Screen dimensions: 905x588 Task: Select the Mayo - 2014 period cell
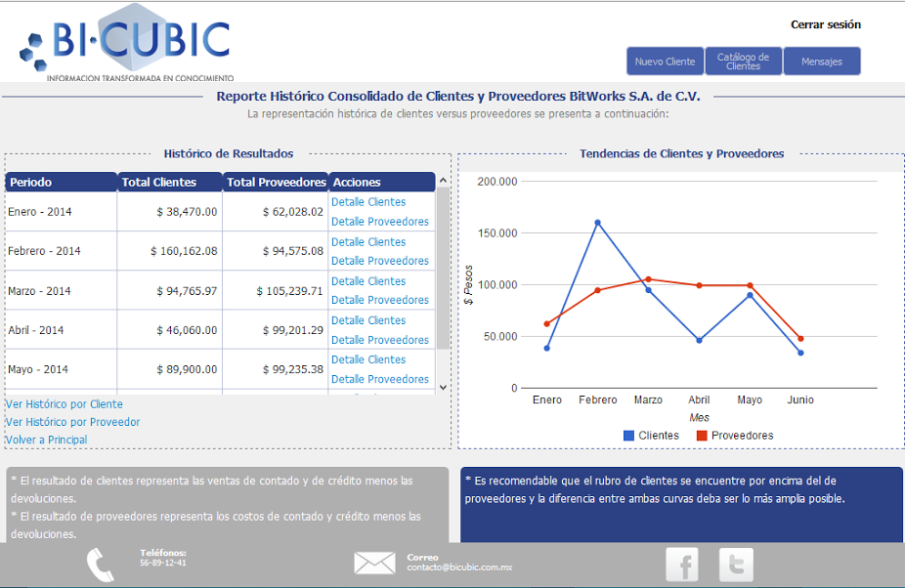point(62,369)
